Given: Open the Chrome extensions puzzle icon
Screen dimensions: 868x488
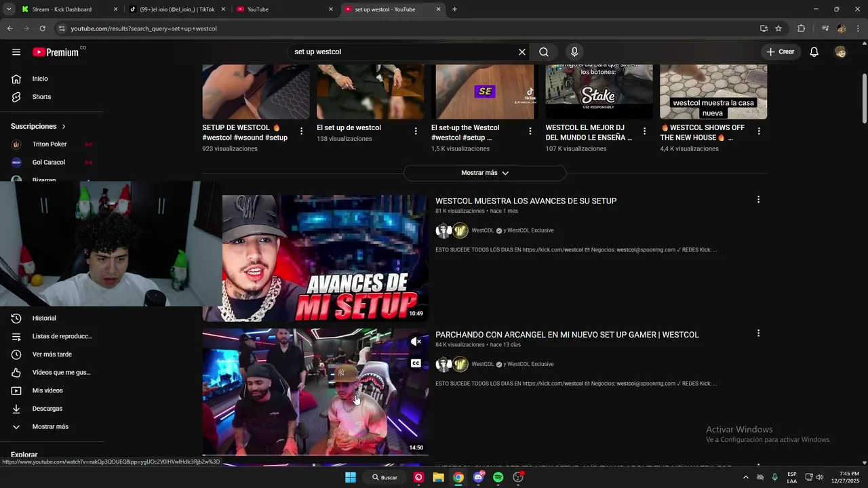Looking at the screenshot, I should 801,28.
